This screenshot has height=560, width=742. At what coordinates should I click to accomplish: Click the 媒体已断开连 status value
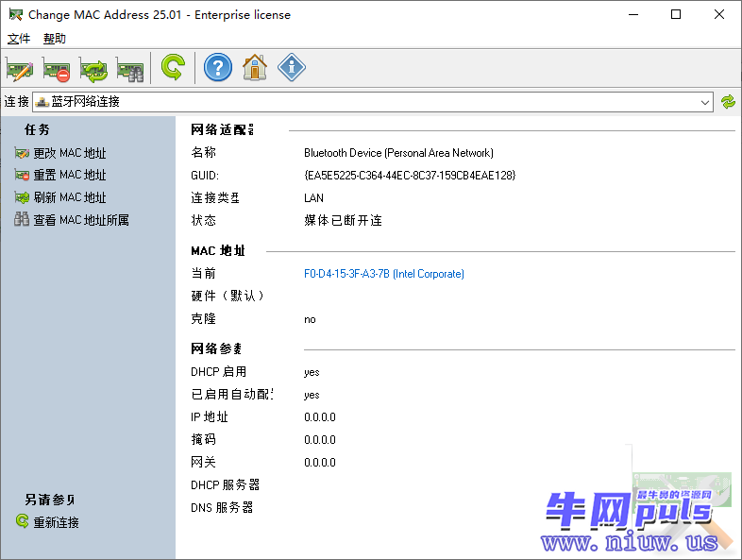343,221
